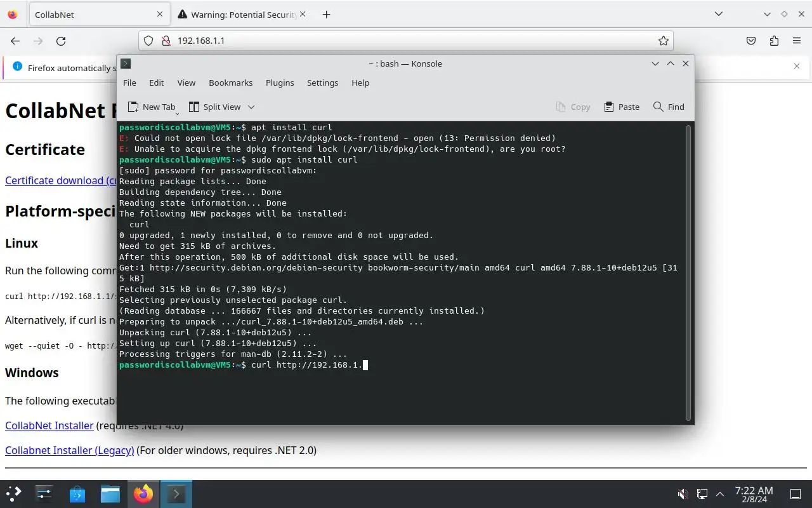Dismiss the Firefox notification bar

(x=797, y=66)
